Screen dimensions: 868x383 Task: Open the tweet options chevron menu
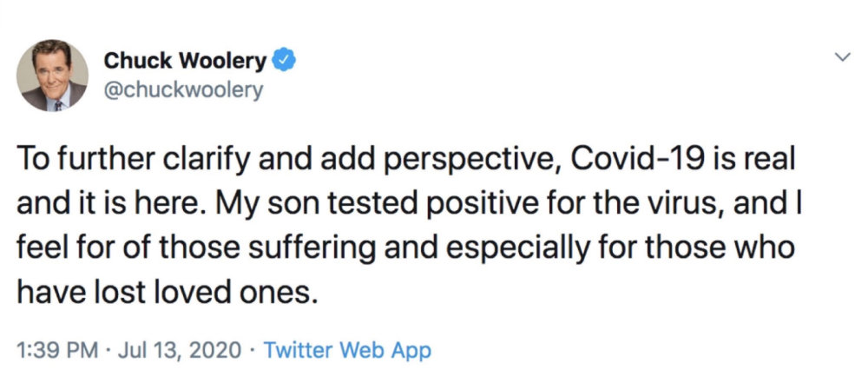coord(840,58)
